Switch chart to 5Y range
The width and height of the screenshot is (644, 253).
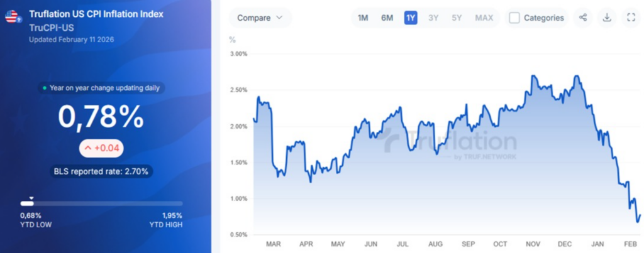point(457,18)
